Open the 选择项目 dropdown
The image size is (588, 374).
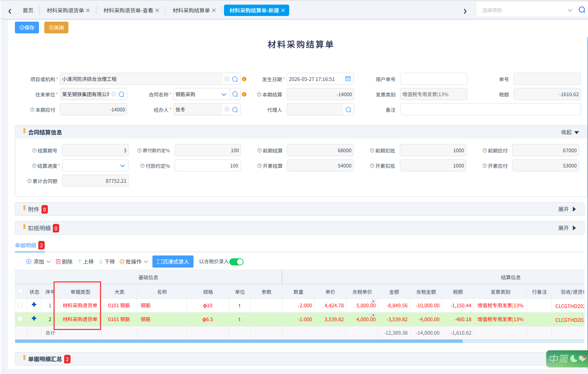coord(570,10)
